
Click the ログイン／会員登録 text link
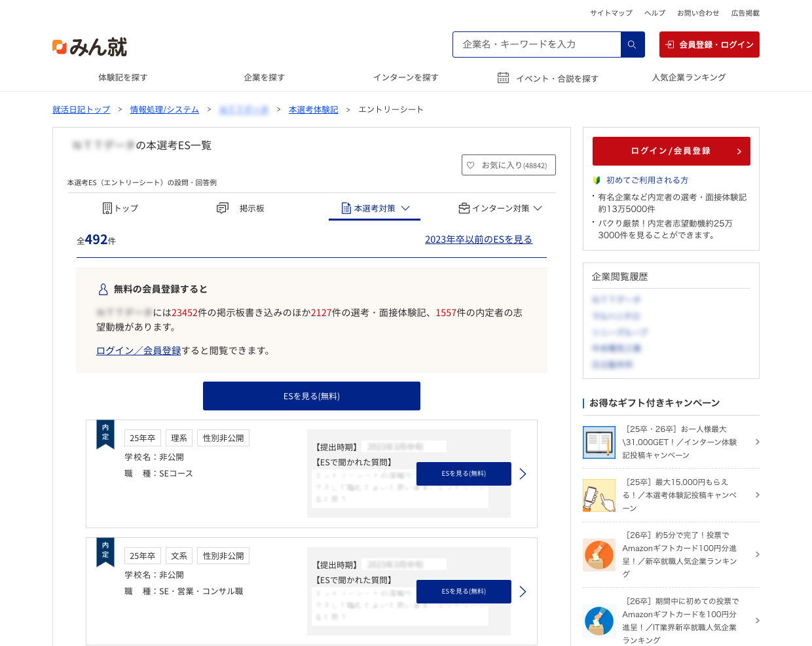(138, 350)
